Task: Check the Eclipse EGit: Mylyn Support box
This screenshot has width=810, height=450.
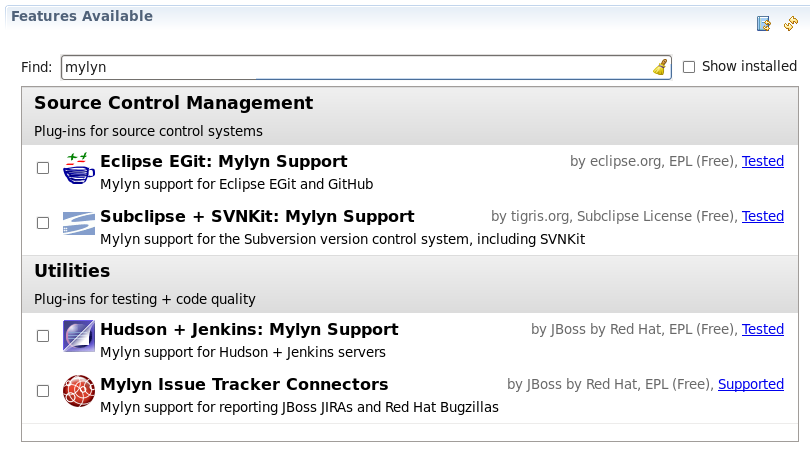Action: click(x=43, y=168)
